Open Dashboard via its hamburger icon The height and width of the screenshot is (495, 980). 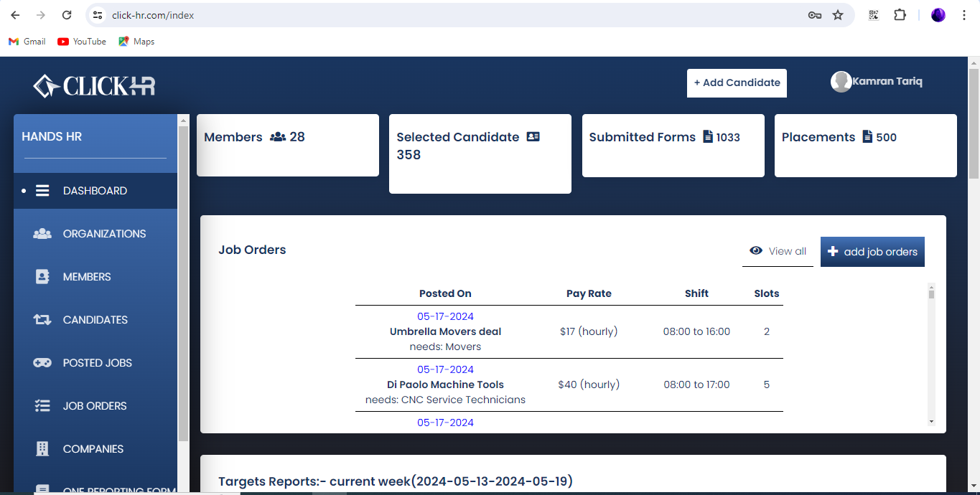click(x=42, y=191)
